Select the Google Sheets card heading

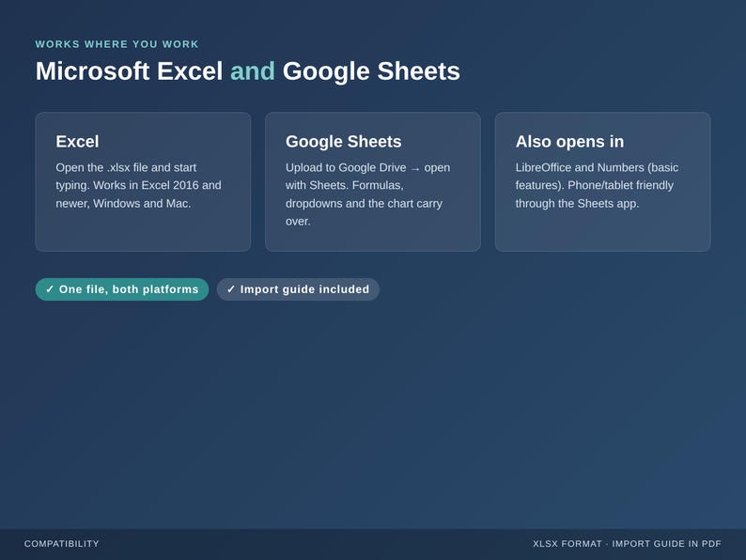[344, 141]
